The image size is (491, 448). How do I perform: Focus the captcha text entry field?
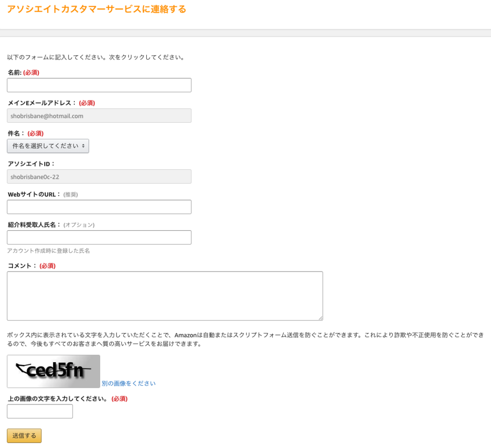(x=40, y=411)
